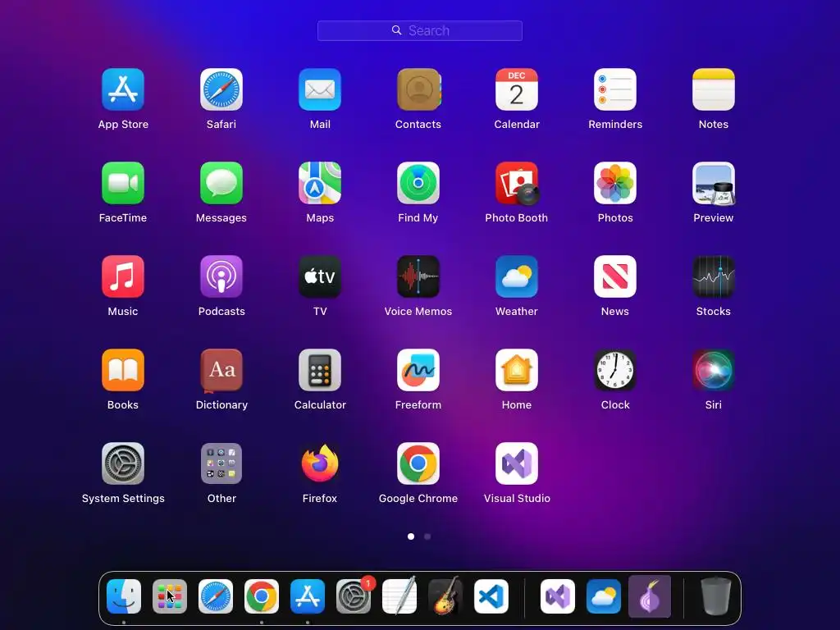This screenshot has height=630, width=840.
Task: Launch the Apple TV app
Action: [320, 276]
